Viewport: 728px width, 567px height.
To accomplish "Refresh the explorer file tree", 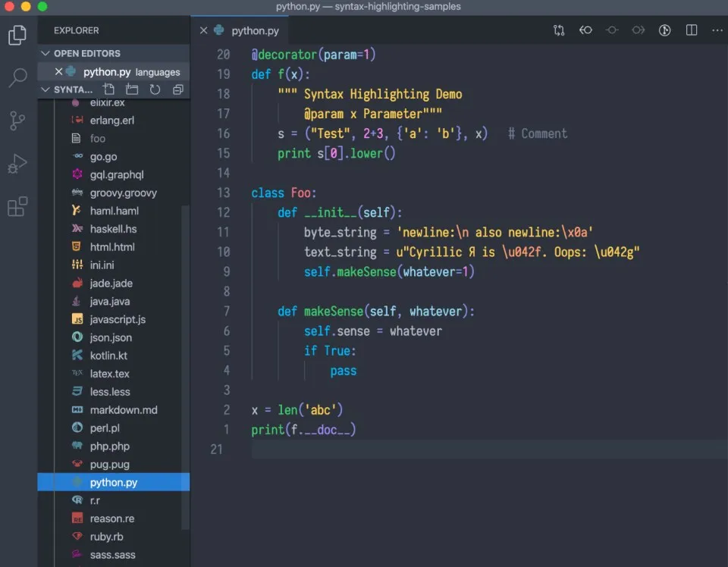I will [155, 89].
